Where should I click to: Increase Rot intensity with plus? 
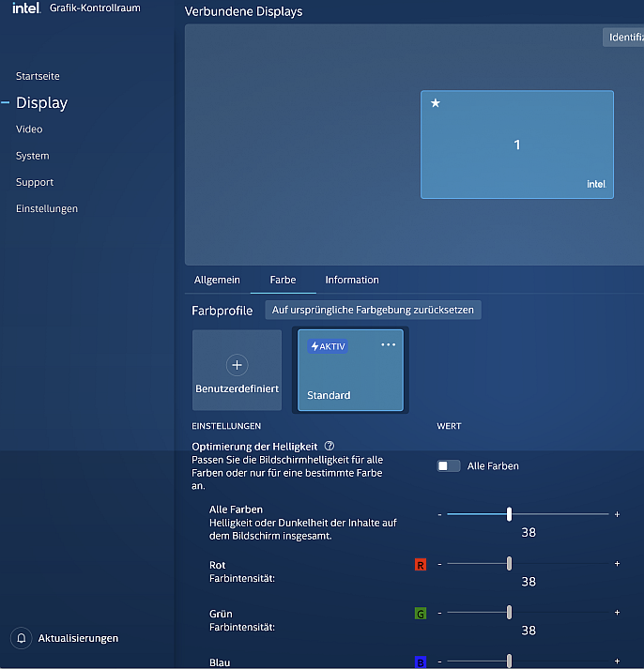point(617,564)
